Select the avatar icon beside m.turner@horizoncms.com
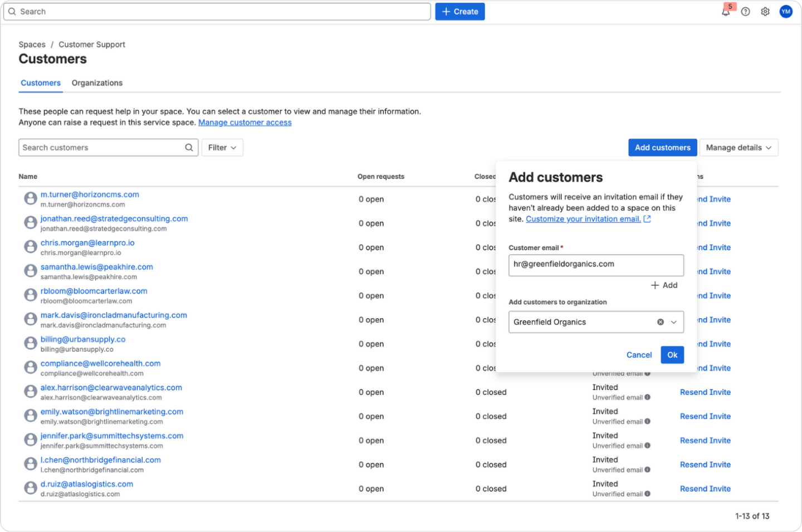Viewport: 802px width, 532px height. (x=30, y=198)
